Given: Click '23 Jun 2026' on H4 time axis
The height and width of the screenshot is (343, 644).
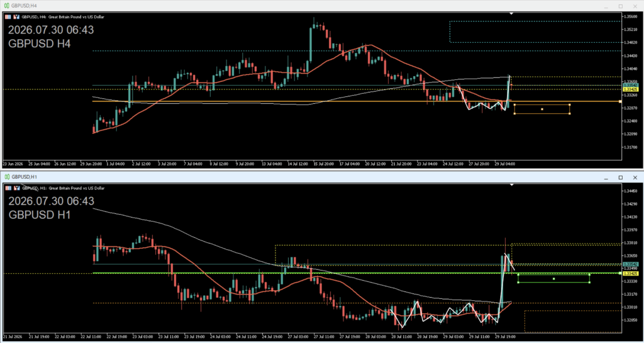Looking at the screenshot, I should coord(13,164).
